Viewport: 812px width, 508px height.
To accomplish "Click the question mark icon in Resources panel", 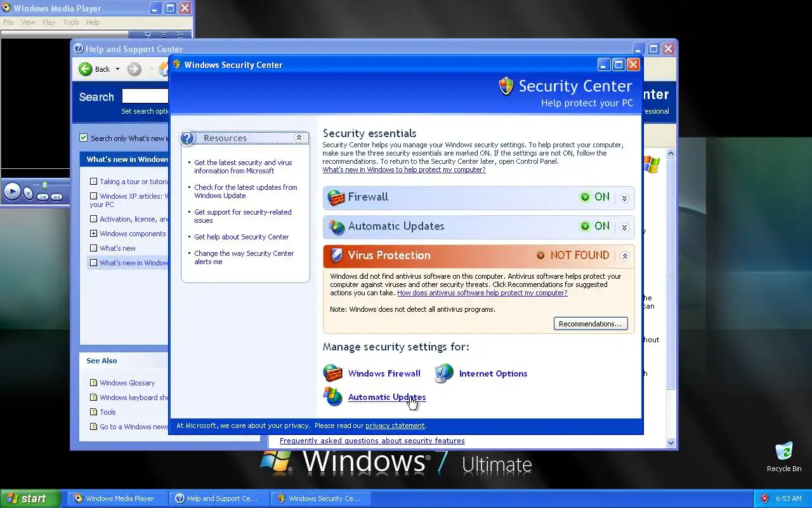I will tap(187, 138).
